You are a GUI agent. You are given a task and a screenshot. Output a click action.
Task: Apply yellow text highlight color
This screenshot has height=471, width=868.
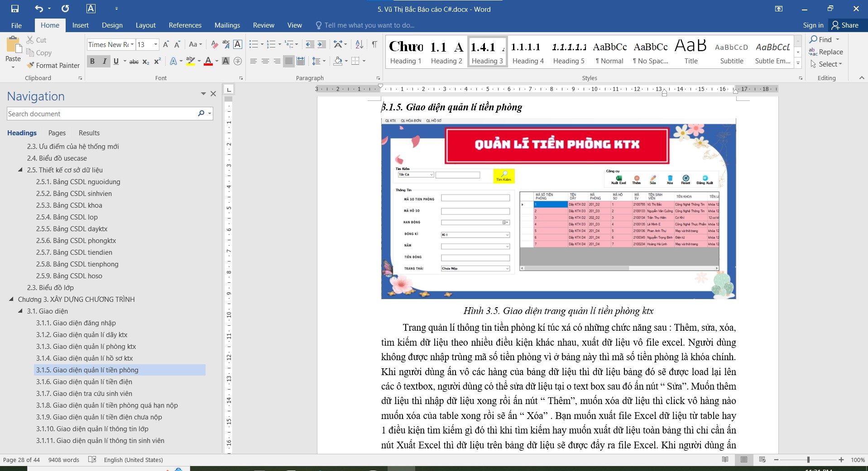(x=190, y=61)
